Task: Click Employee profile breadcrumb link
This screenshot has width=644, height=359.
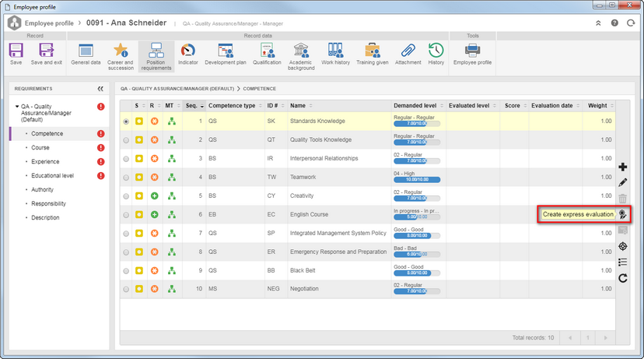Action: coord(49,23)
